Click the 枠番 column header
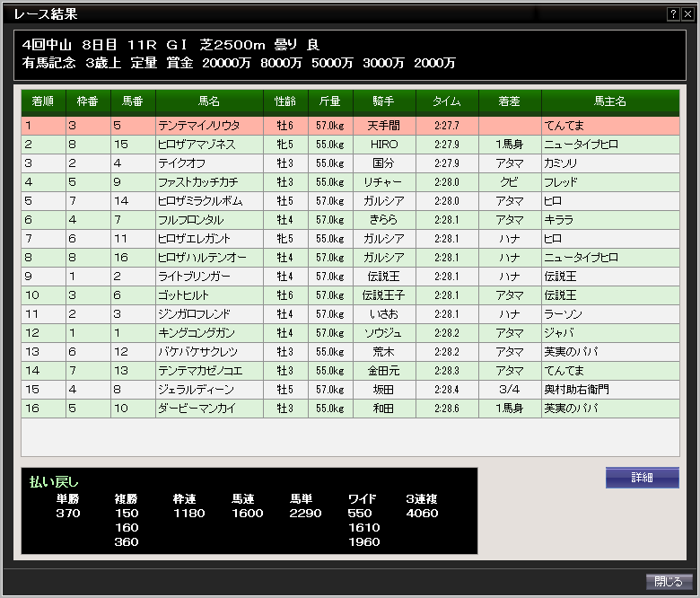The height and width of the screenshot is (598, 700). click(88, 102)
